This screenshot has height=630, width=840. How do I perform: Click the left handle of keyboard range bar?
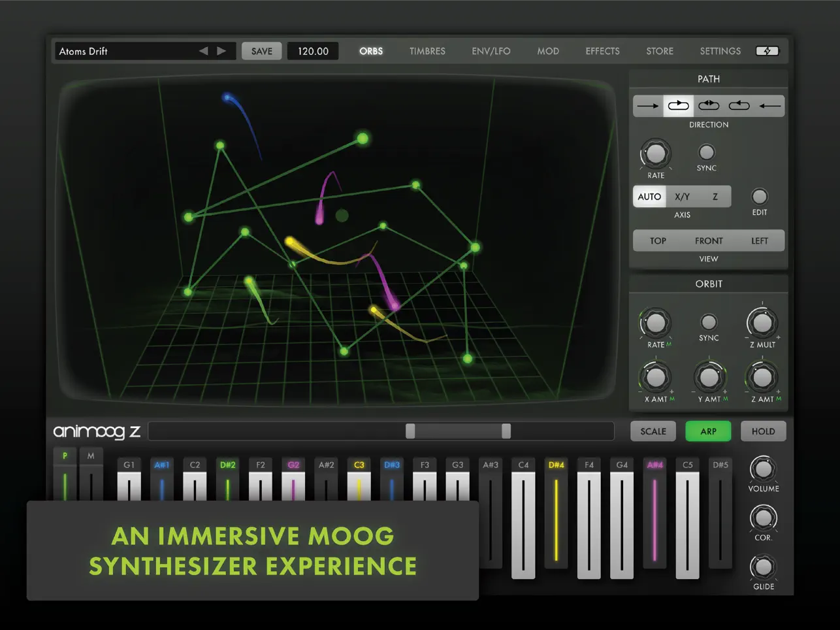[x=410, y=431]
